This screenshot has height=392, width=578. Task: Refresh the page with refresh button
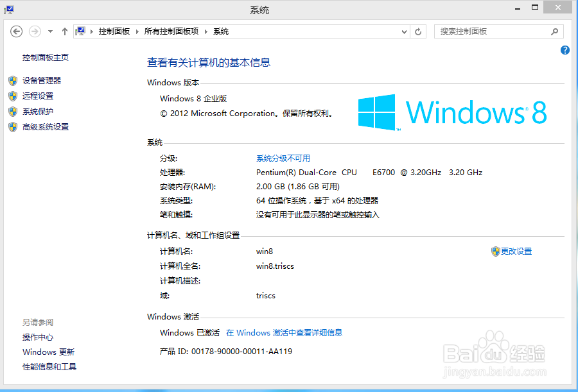(x=418, y=31)
